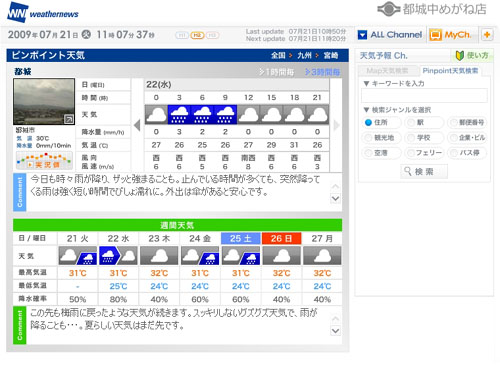The image size is (500, 375).
Task: Open the webcam thumbnail of Miyakonojo
Action: click(44, 101)
